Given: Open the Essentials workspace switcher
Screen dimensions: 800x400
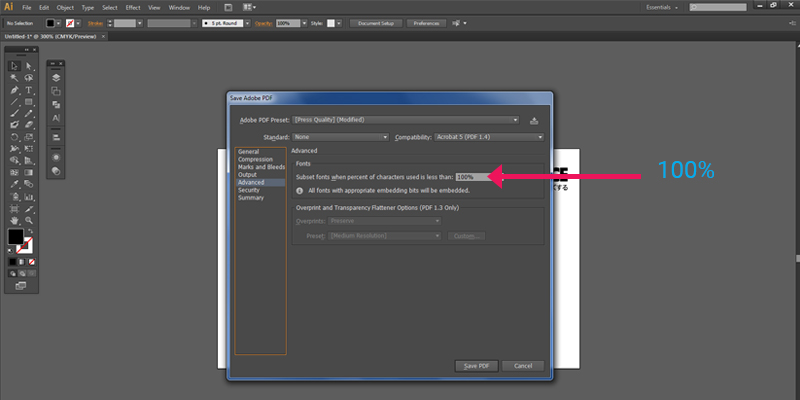Looking at the screenshot, I should pyautogui.click(x=662, y=8).
